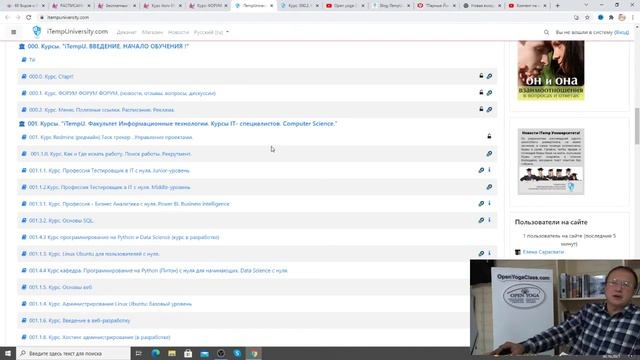640x360 pixels.
Task: Click info icon on 001.3.2 SQL course row
Action: point(489,220)
